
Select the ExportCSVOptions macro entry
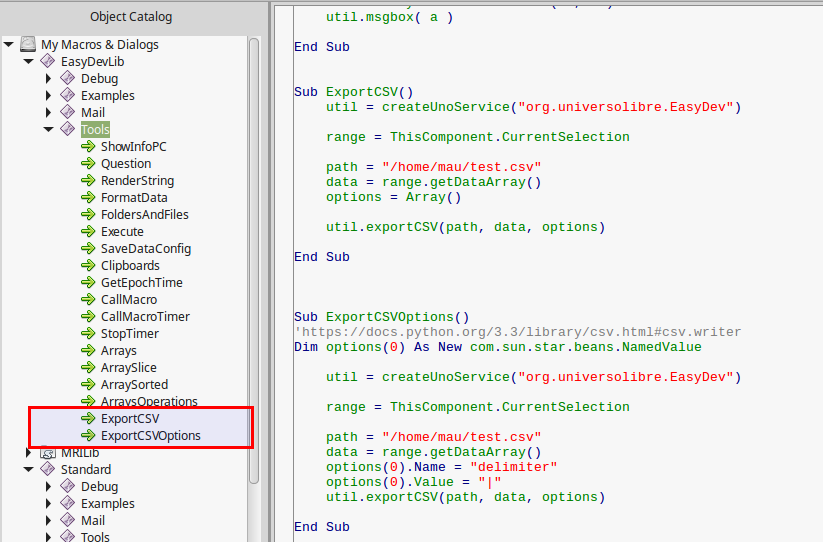coord(150,436)
